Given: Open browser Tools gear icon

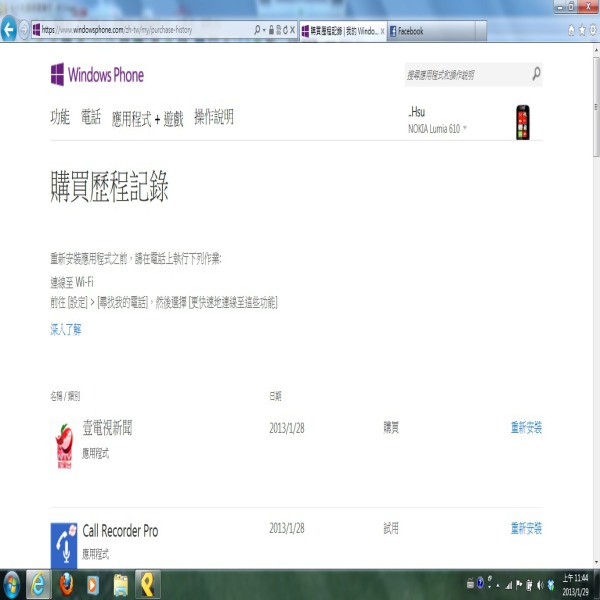Looking at the screenshot, I should coord(593,30).
